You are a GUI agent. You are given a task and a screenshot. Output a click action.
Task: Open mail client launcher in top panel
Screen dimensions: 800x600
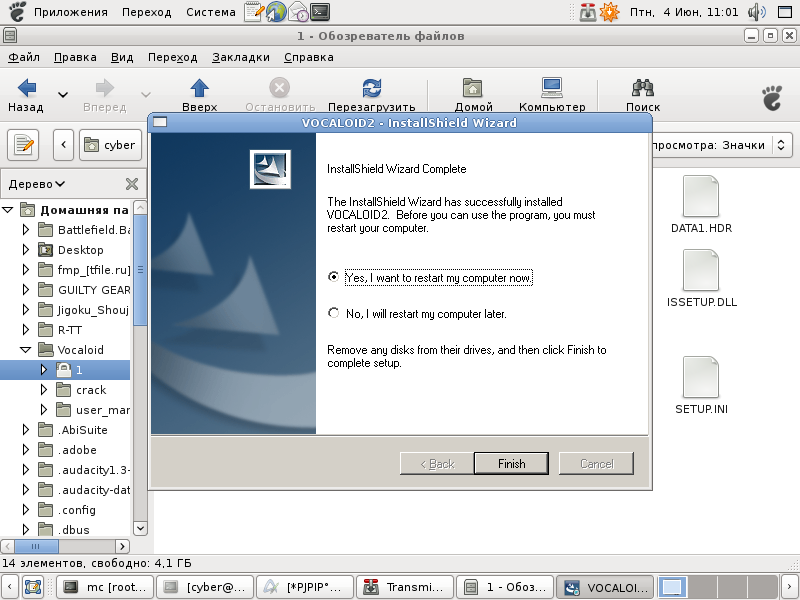click(x=298, y=12)
